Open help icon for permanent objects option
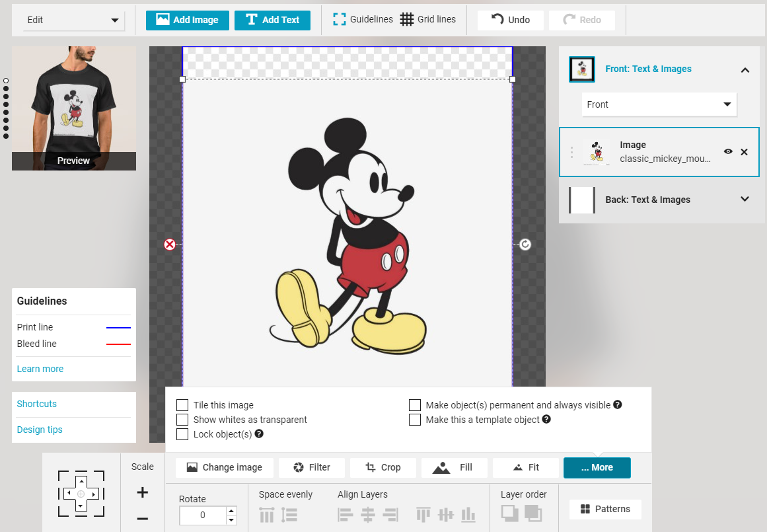Viewport: 767px width, 532px height. 617,404
